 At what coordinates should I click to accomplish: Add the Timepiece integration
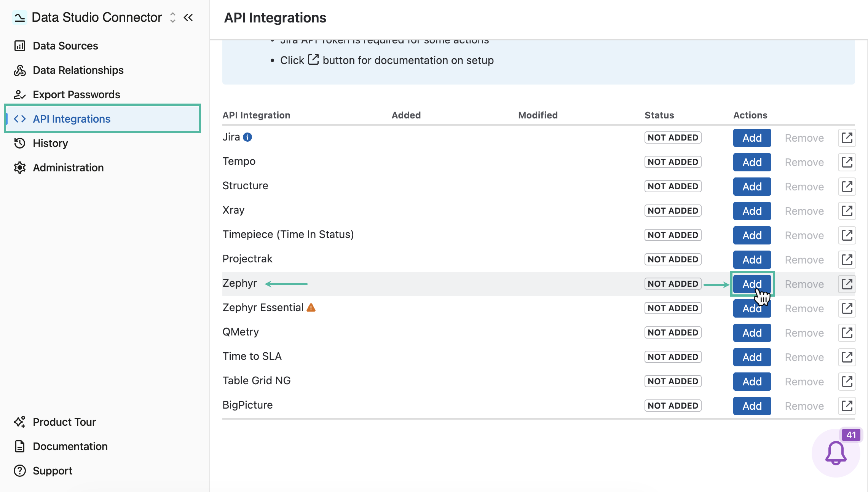[752, 235]
